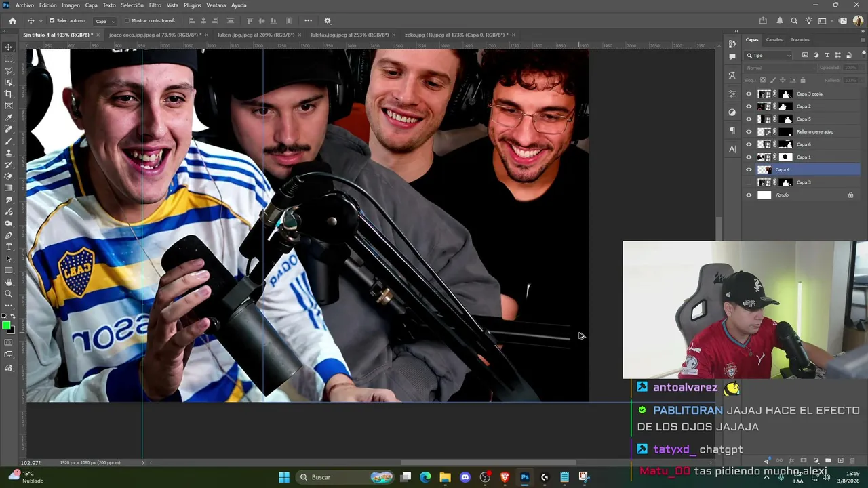The image size is (868, 488).
Task: Open the Discover lightbulb icon
Action: tap(808, 21)
